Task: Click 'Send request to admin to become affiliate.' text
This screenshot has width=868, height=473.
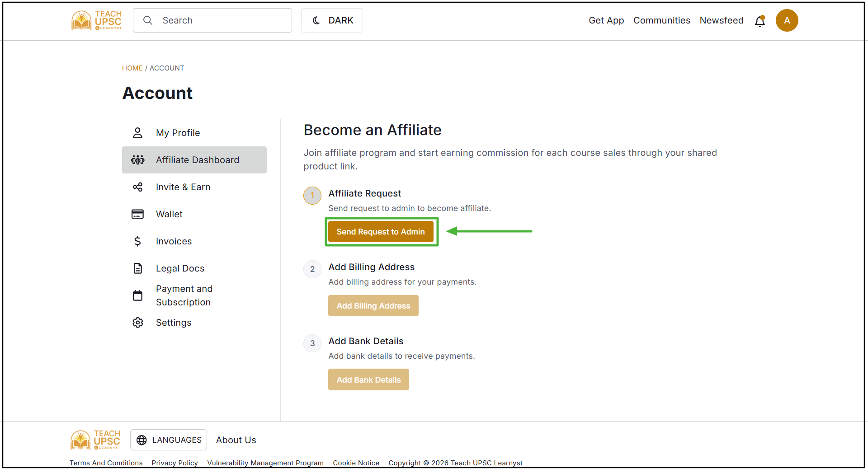Action: point(410,208)
